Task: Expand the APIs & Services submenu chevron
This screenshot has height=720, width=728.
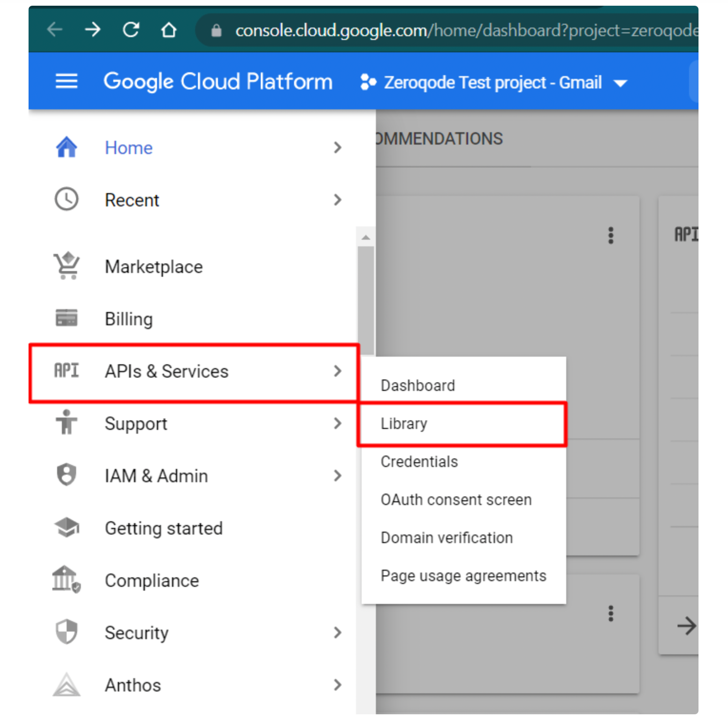Action: pyautogui.click(x=338, y=371)
